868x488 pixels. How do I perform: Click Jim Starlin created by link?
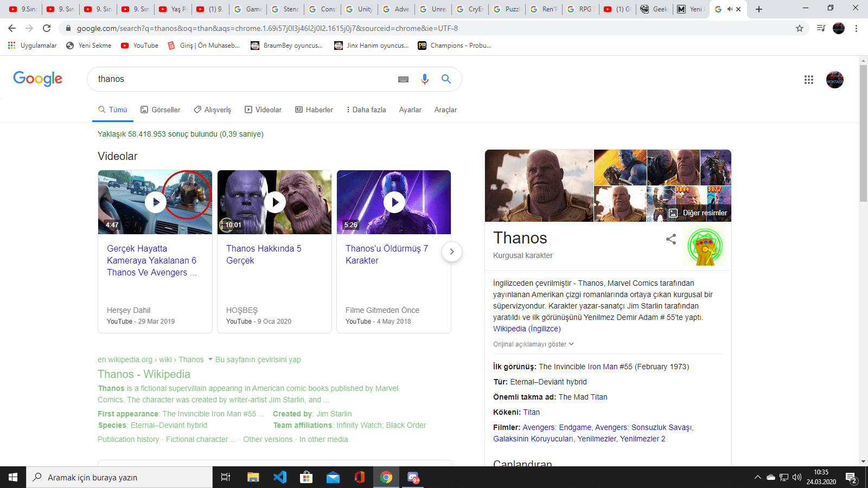click(334, 414)
